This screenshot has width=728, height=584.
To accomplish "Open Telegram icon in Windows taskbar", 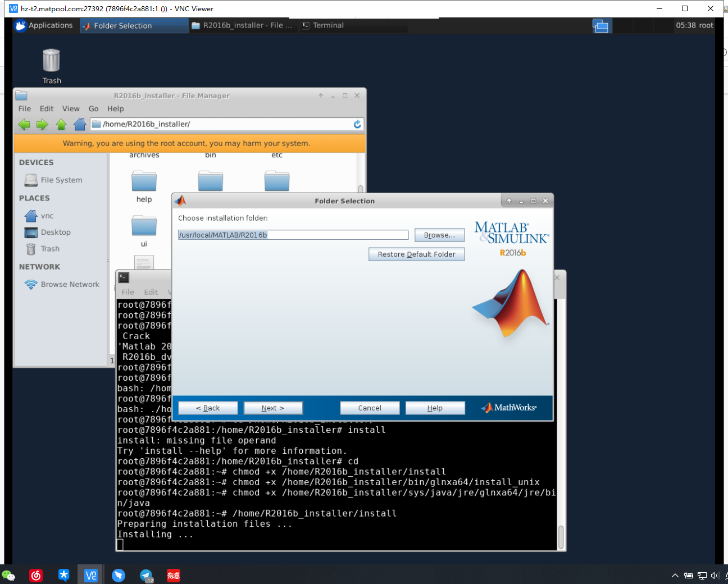I will (x=146, y=575).
